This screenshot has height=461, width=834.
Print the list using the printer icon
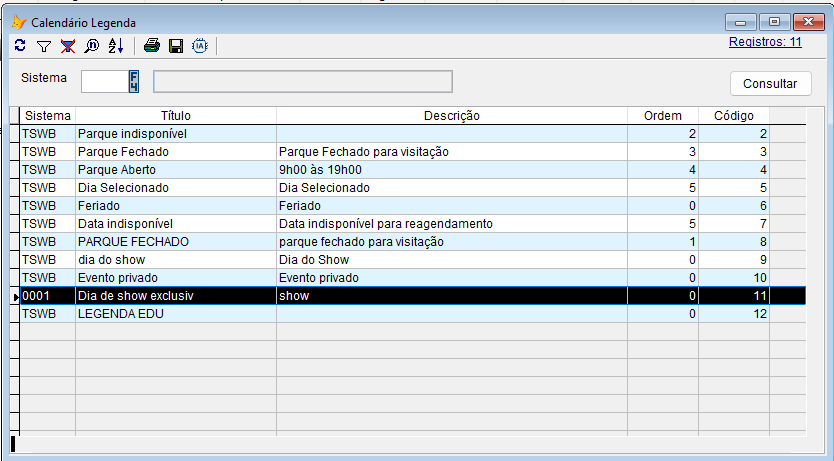152,46
